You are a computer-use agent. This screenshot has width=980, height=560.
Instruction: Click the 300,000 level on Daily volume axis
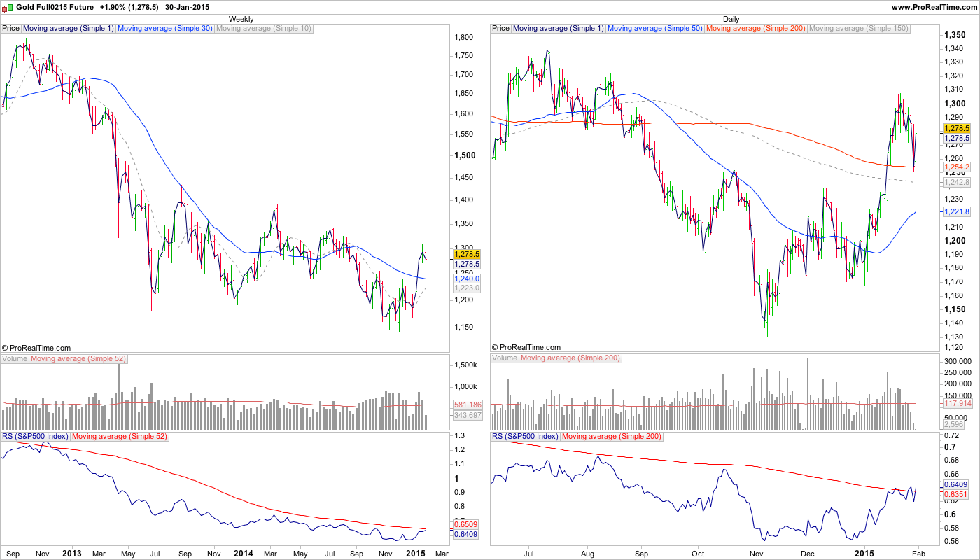(x=958, y=360)
